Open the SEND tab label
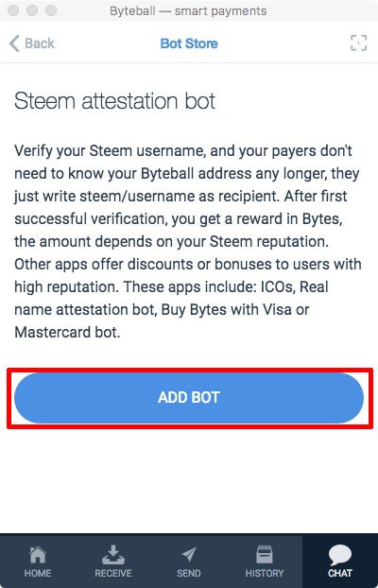This screenshot has width=378, height=588. [x=189, y=574]
